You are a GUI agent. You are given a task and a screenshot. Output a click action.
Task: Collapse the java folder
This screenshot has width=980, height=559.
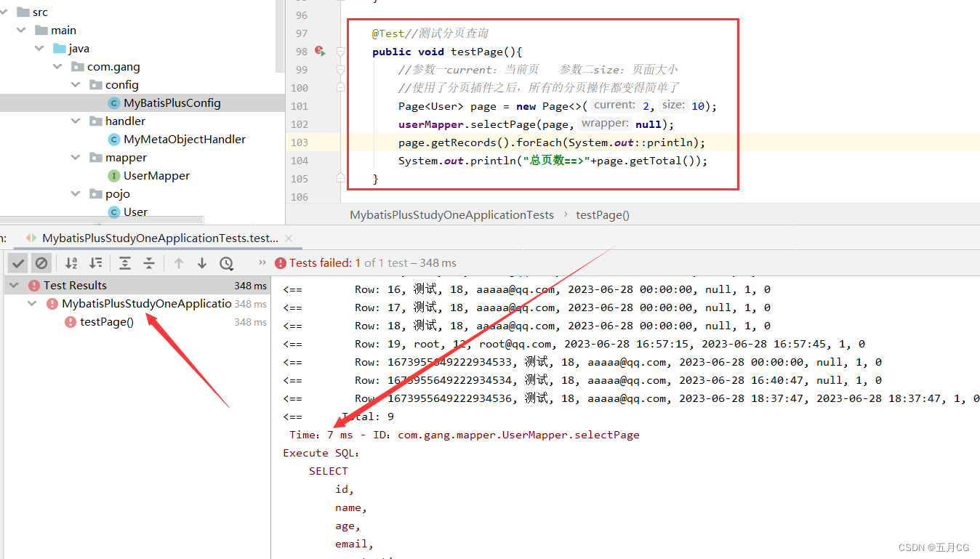pos(39,49)
